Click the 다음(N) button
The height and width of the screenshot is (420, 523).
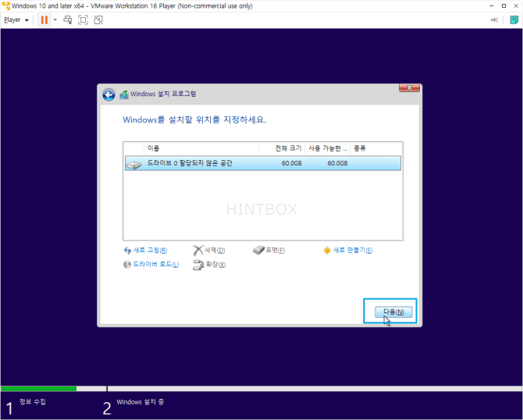(393, 312)
